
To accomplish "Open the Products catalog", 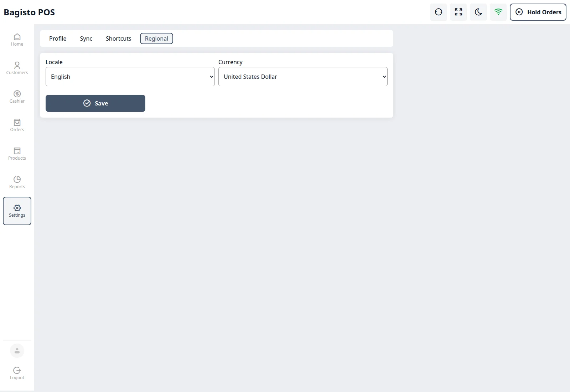I will pos(17,154).
